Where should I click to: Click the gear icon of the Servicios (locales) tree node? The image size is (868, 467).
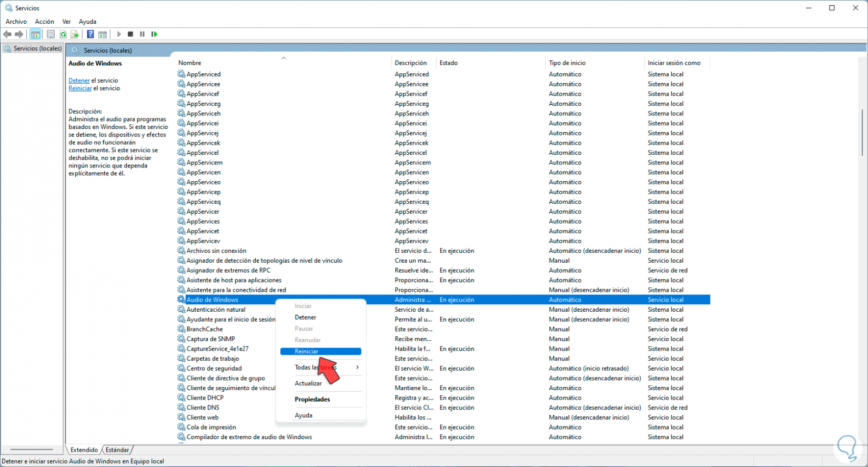coord(8,48)
